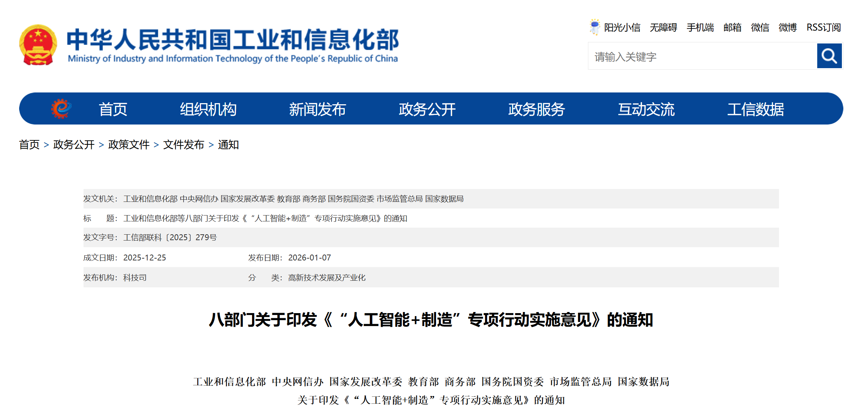Go to 新闻发布 in the navbar
The width and height of the screenshot is (868, 417).
[x=317, y=109]
